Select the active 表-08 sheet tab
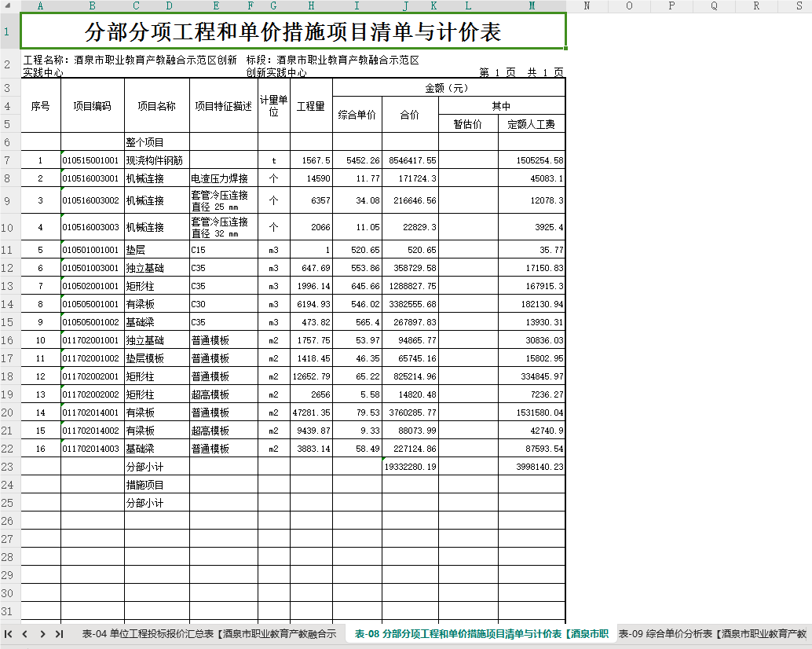Image resolution: width=812 pixels, height=649 pixels. click(x=481, y=633)
